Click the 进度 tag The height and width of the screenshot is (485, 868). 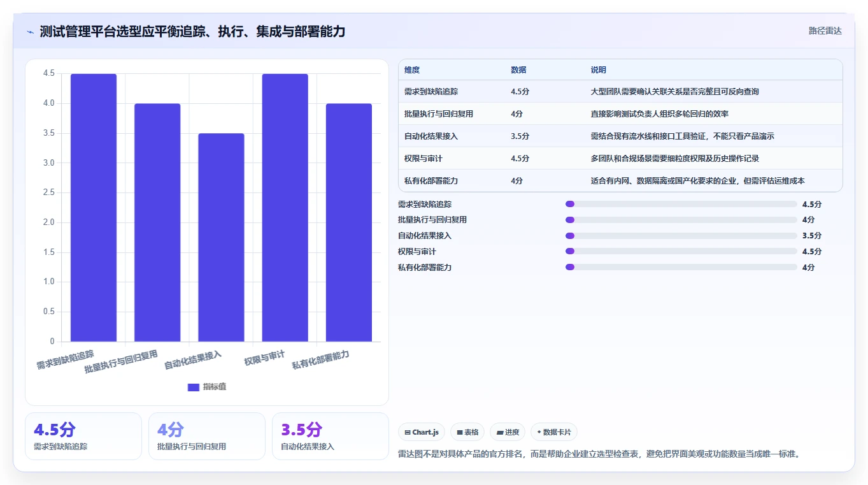click(x=508, y=432)
